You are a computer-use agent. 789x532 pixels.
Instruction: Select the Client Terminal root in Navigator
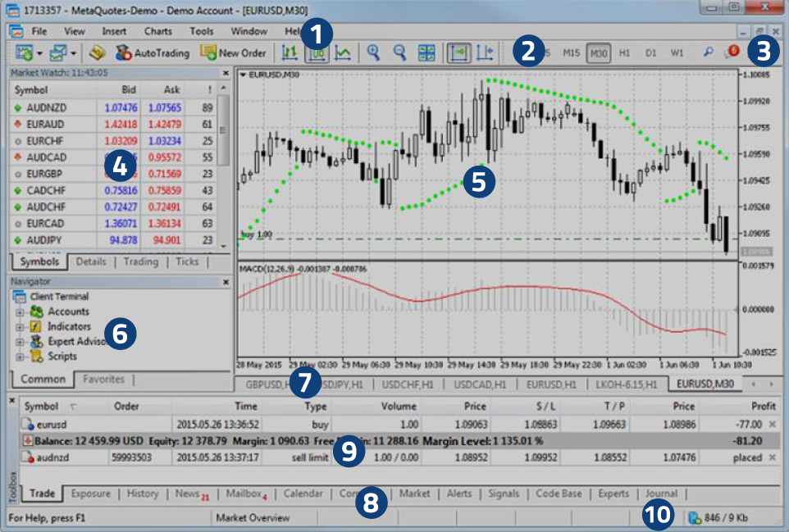pos(50,296)
